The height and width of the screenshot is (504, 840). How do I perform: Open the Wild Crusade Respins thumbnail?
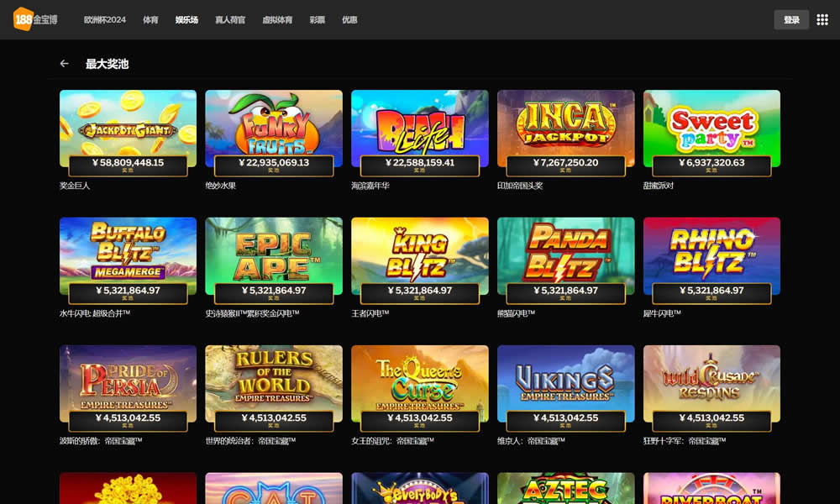(x=711, y=384)
